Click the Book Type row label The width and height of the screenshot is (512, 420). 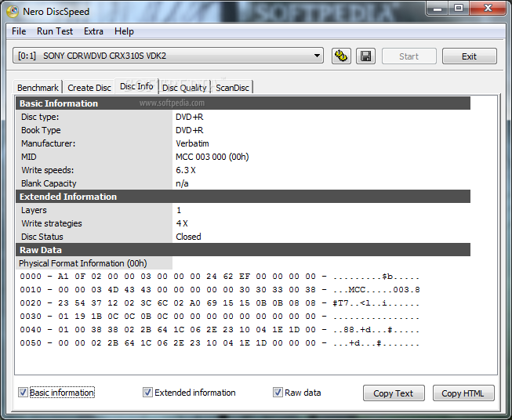click(x=41, y=130)
